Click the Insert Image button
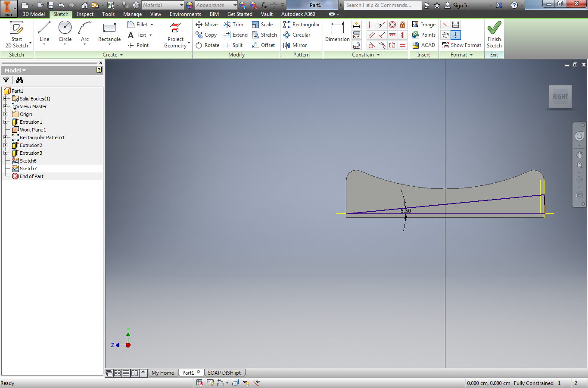This screenshot has width=588, height=388. point(424,25)
